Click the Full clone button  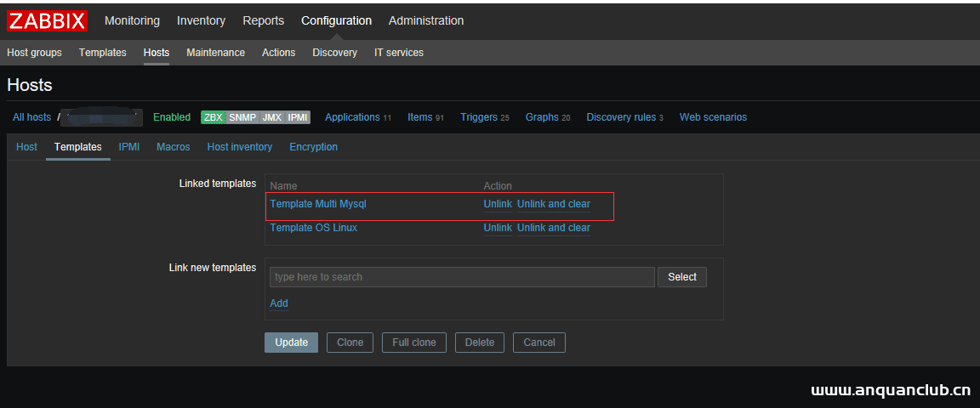click(413, 343)
